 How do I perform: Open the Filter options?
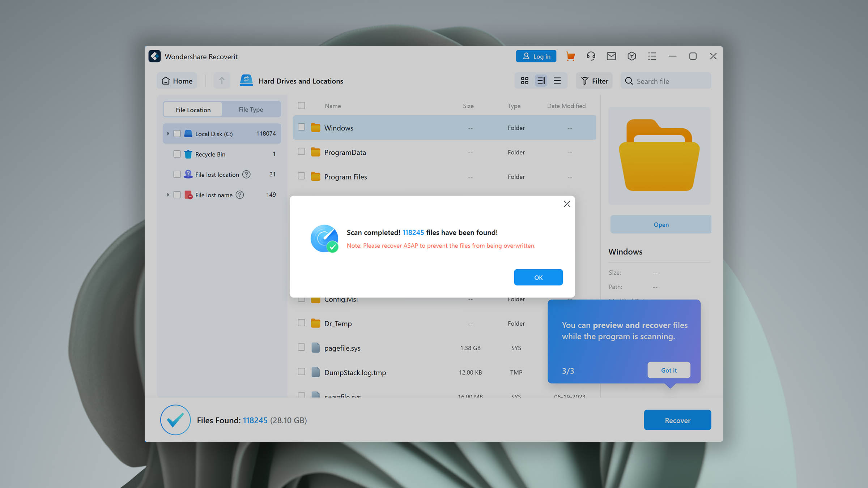[x=594, y=81]
